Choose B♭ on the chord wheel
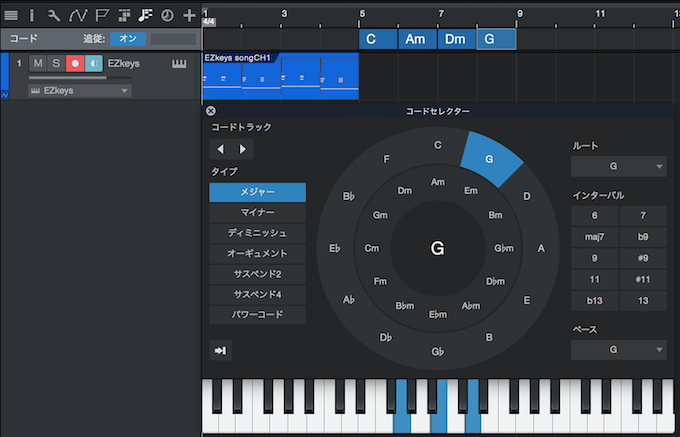This screenshot has height=437, width=680. 349,196
